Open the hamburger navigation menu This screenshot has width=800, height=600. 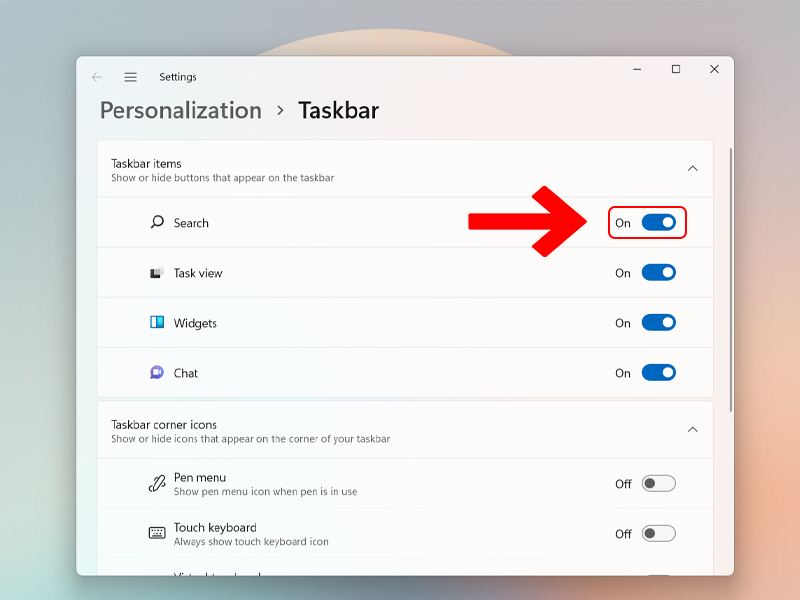click(x=130, y=77)
